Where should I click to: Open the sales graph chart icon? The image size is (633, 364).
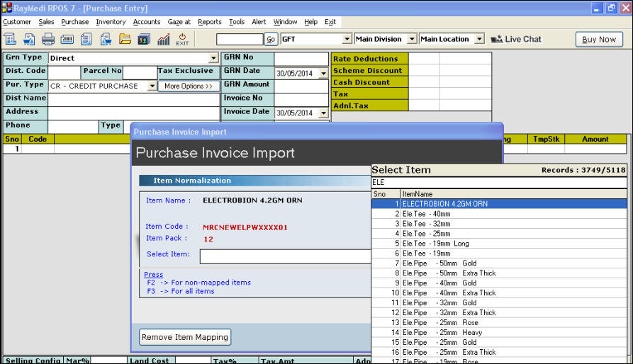tap(163, 39)
